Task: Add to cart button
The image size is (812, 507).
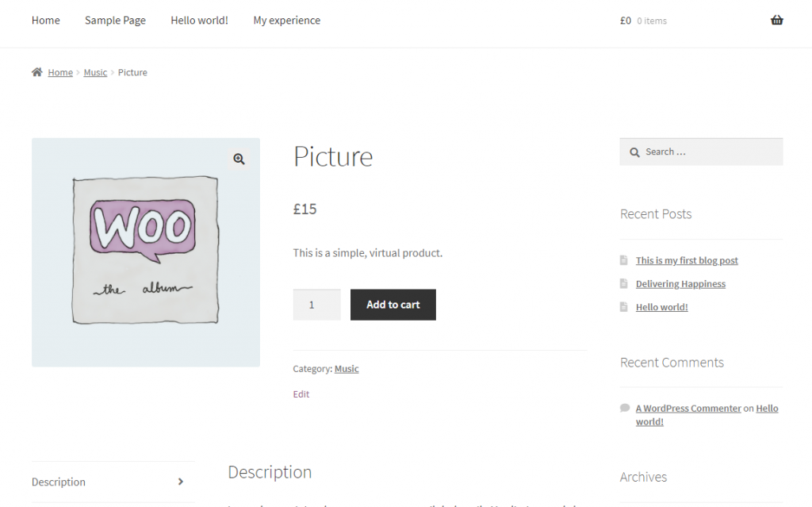Action: [x=393, y=305]
